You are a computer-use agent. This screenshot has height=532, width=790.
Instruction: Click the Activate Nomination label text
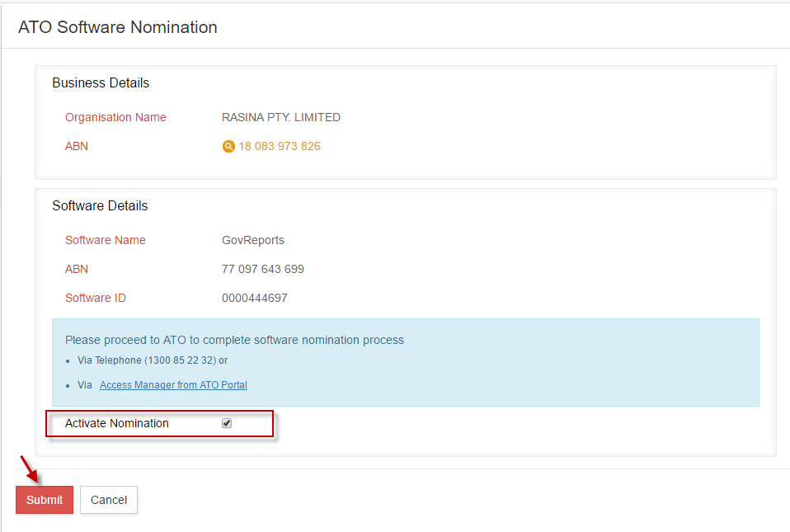point(116,423)
